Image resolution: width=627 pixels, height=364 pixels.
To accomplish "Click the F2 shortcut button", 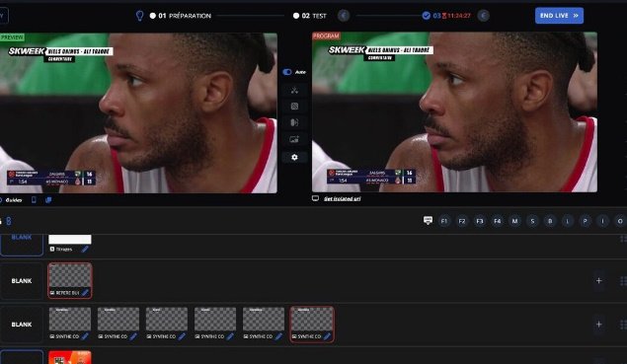I will point(462,221).
